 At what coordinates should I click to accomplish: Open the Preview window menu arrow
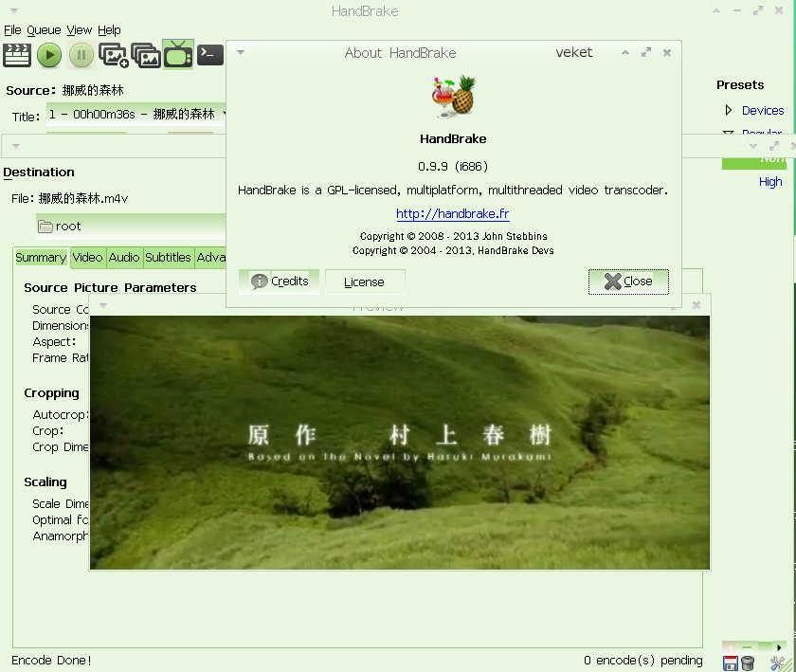point(103,305)
